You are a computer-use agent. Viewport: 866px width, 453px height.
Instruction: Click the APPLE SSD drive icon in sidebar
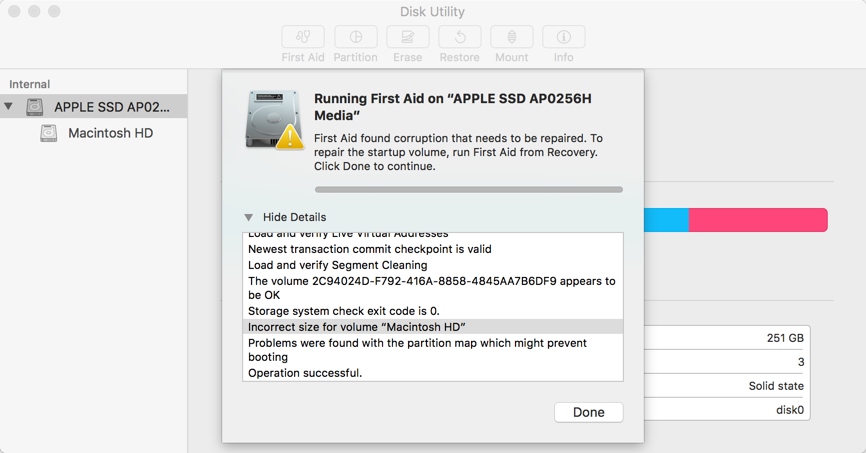coord(35,107)
